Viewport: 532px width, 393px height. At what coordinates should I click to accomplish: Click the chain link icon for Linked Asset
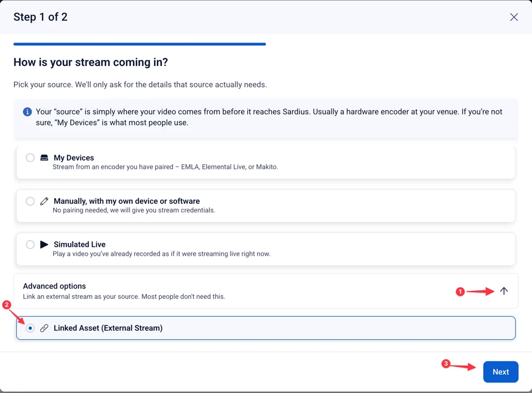(x=44, y=328)
